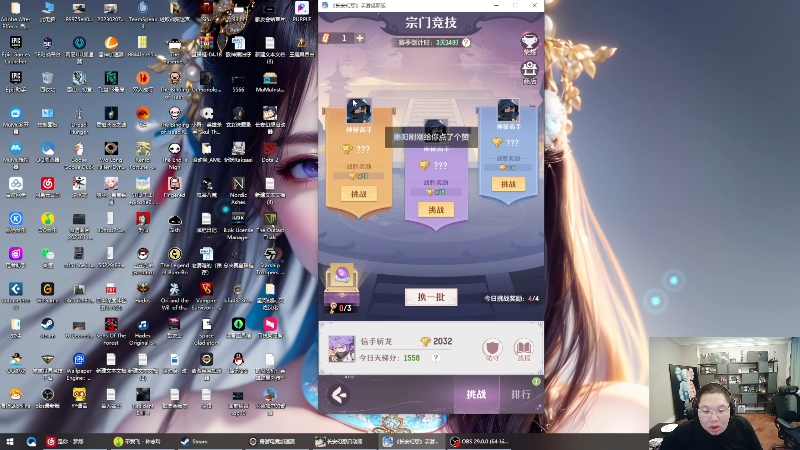Open the Adobe After Effects folder icon
This screenshot has width=800, height=450.
coord(16,15)
